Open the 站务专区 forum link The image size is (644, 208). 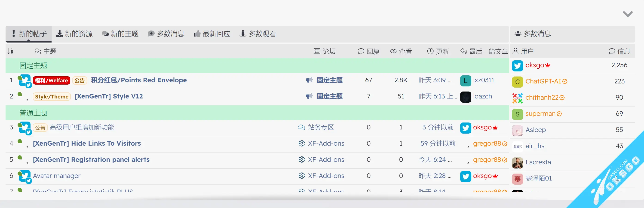(321, 127)
